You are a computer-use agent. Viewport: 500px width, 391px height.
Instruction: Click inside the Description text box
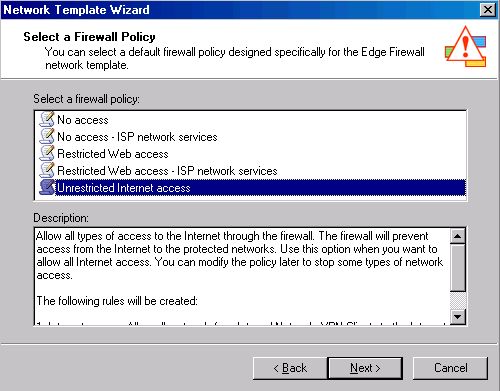(242, 276)
